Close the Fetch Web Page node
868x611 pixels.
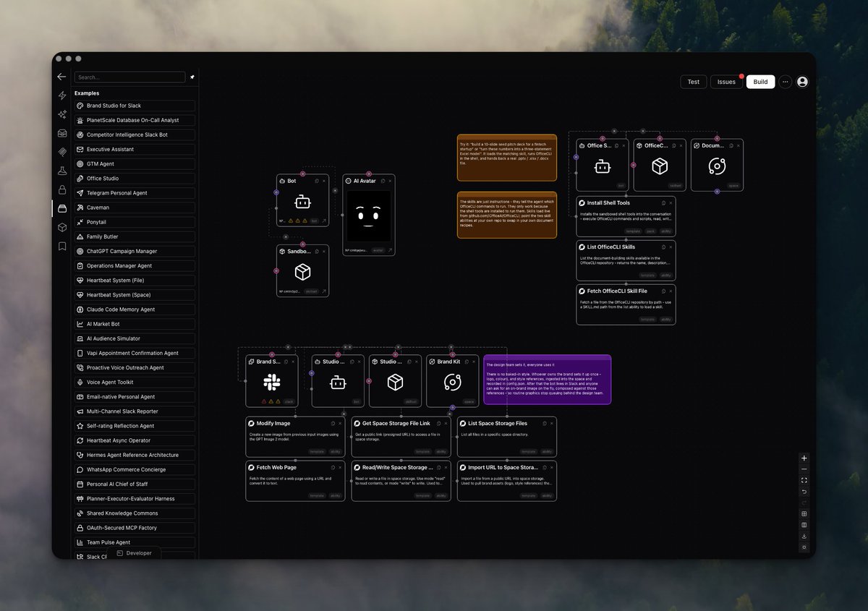[340, 467]
